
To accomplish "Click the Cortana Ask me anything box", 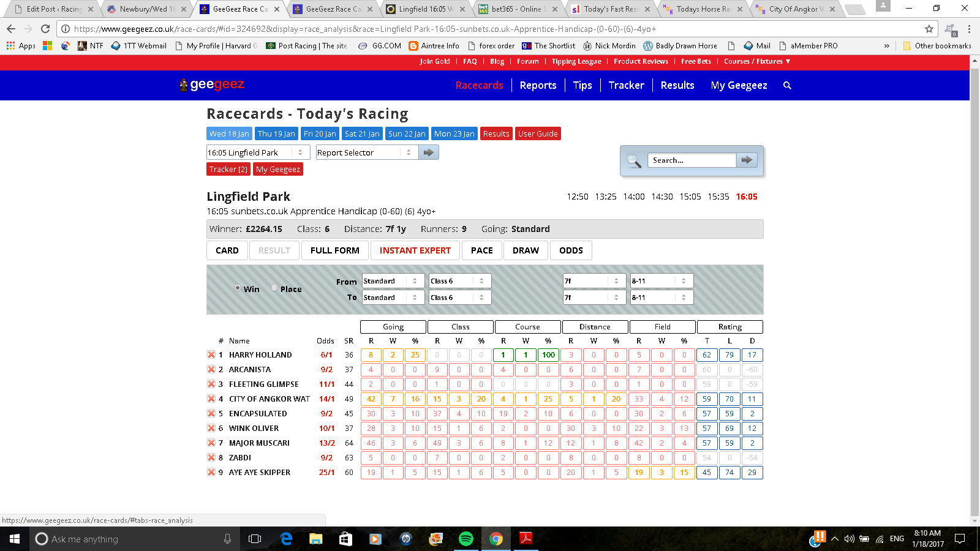I will click(134, 539).
